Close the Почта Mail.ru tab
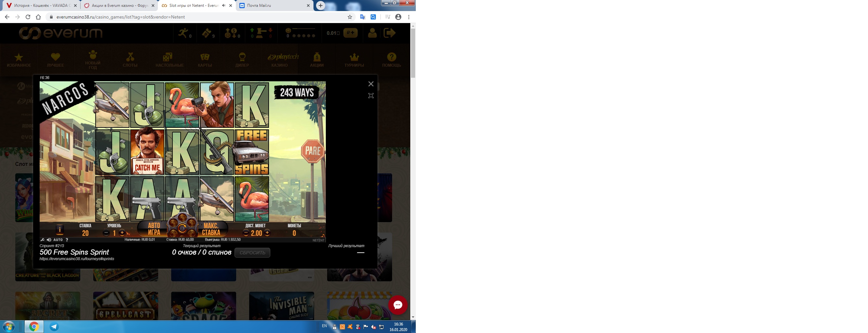 pyautogui.click(x=308, y=6)
